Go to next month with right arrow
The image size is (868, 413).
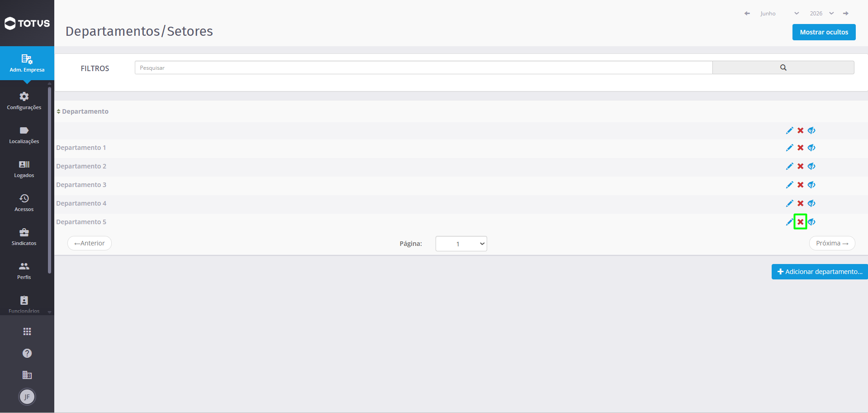(x=846, y=14)
